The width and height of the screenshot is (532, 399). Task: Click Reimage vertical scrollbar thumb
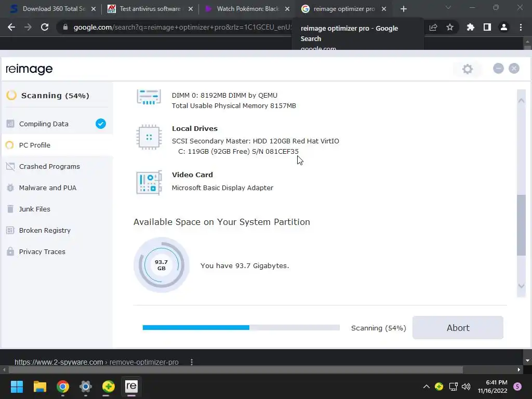521,225
